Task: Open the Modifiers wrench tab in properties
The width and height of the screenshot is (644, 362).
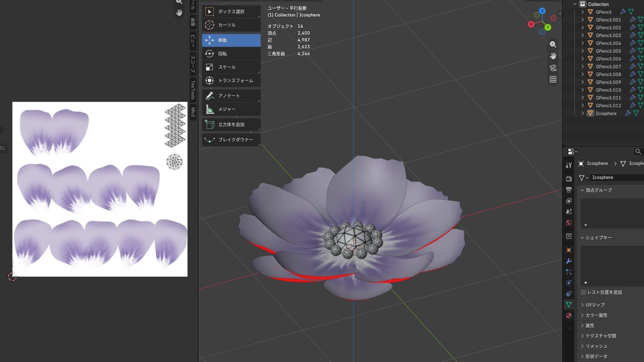Action: tap(569, 261)
